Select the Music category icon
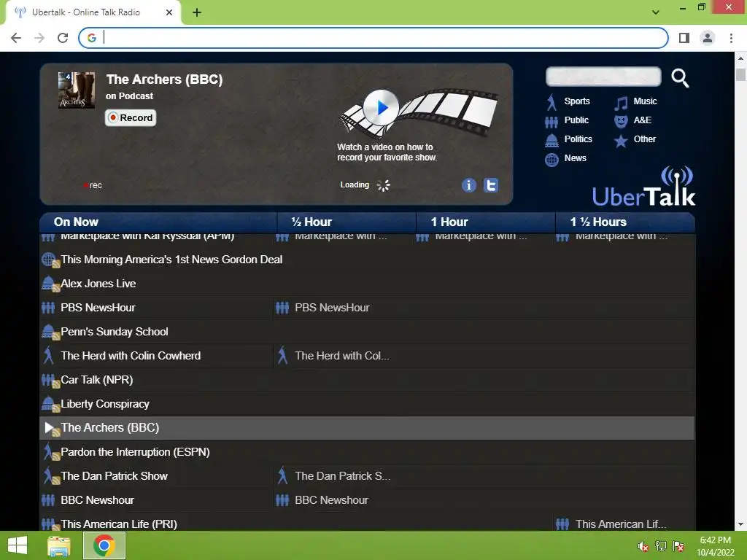Image resolution: width=747 pixels, height=560 pixels. 621,102
